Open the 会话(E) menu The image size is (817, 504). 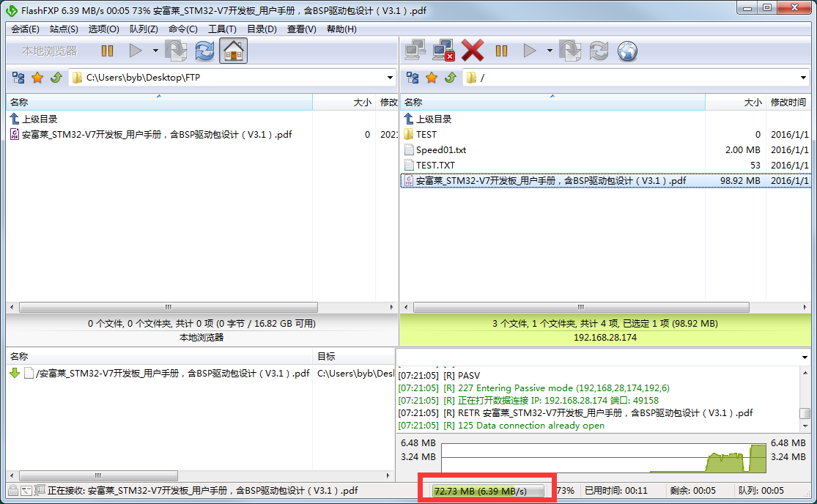(25, 29)
